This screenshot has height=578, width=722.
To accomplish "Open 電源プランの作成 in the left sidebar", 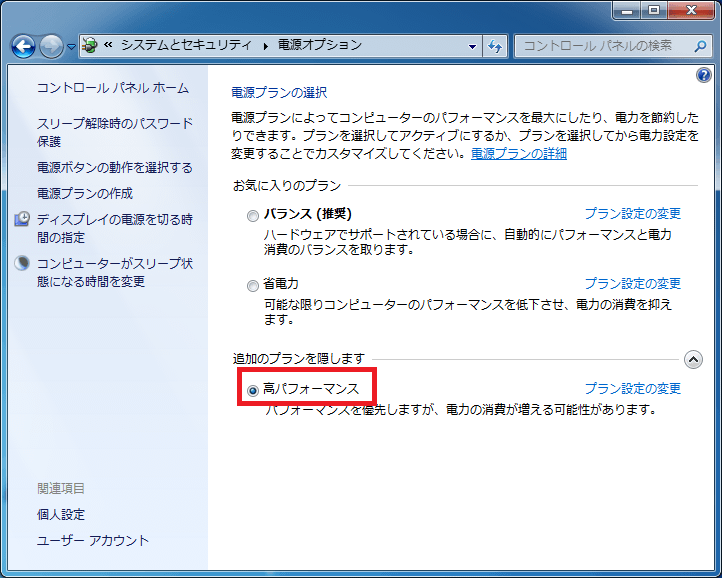I will click(85, 193).
